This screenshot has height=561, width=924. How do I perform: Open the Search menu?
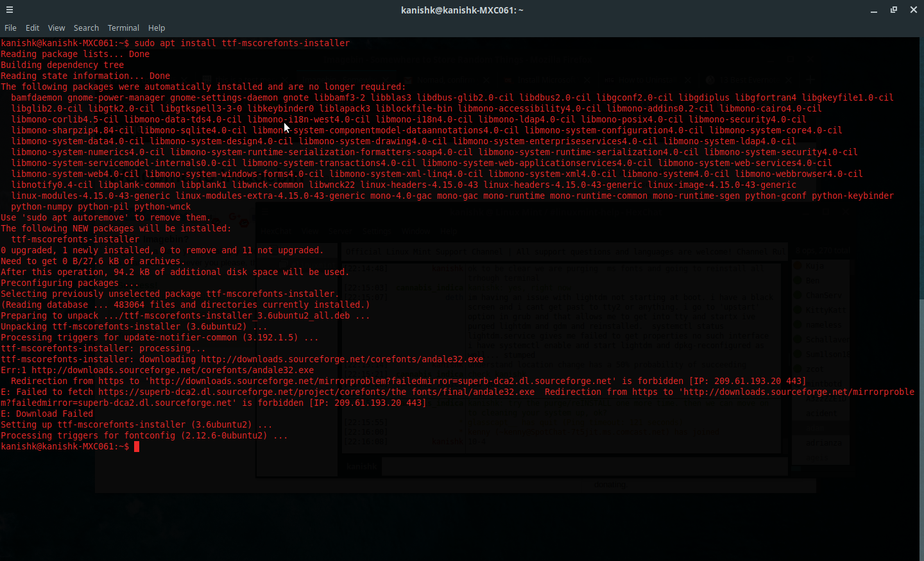[x=86, y=28]
